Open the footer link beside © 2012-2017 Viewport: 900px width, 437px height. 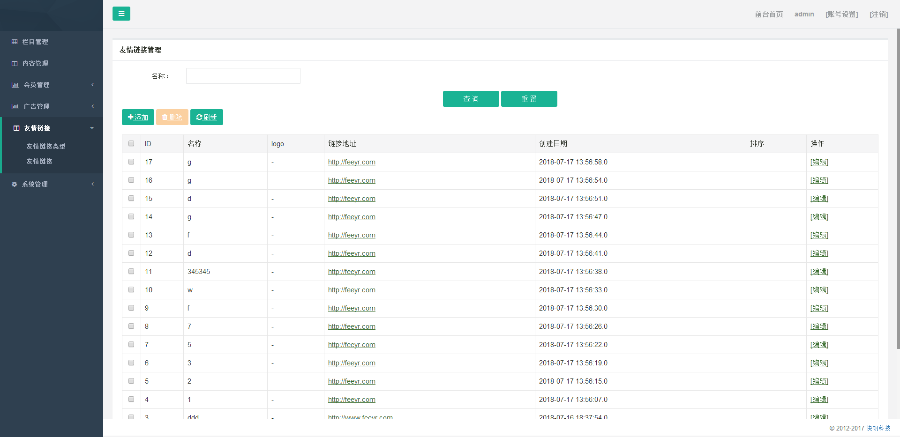pos(878,428)
